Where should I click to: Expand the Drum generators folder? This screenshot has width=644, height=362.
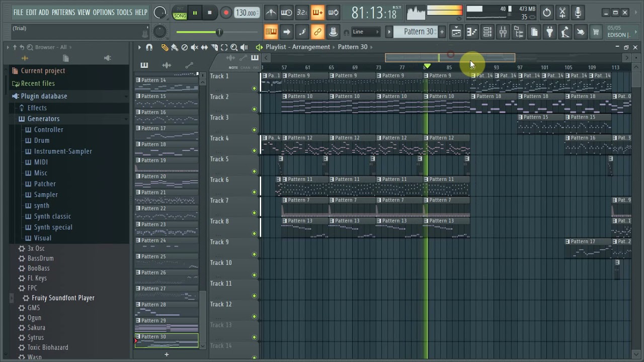click(x=42, y=140)
